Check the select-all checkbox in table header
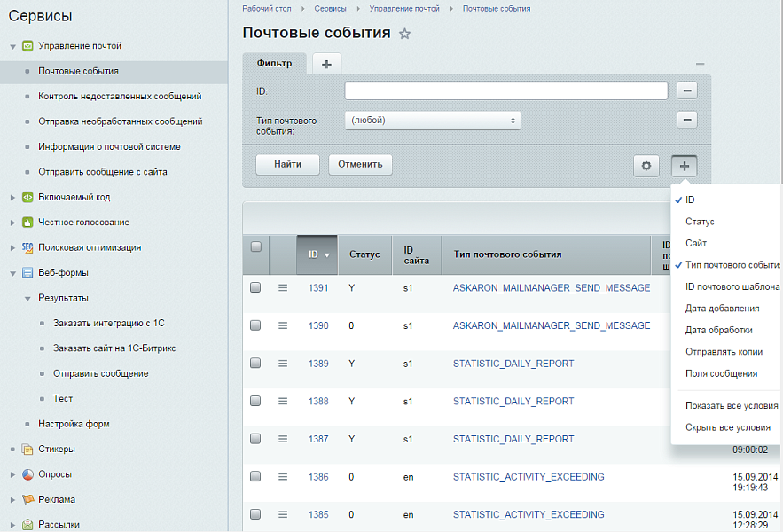Image resolution: width=783 pixels, height=532 pixels. (256, 247)
